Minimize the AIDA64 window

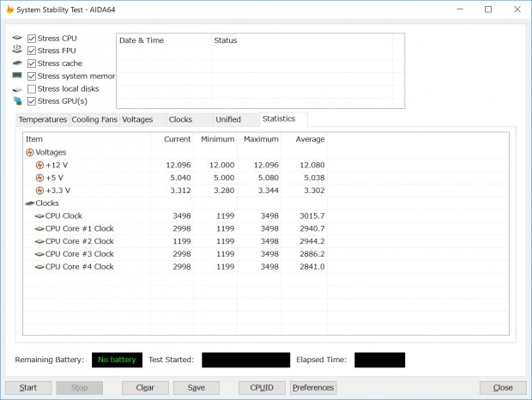pos(460,9)
